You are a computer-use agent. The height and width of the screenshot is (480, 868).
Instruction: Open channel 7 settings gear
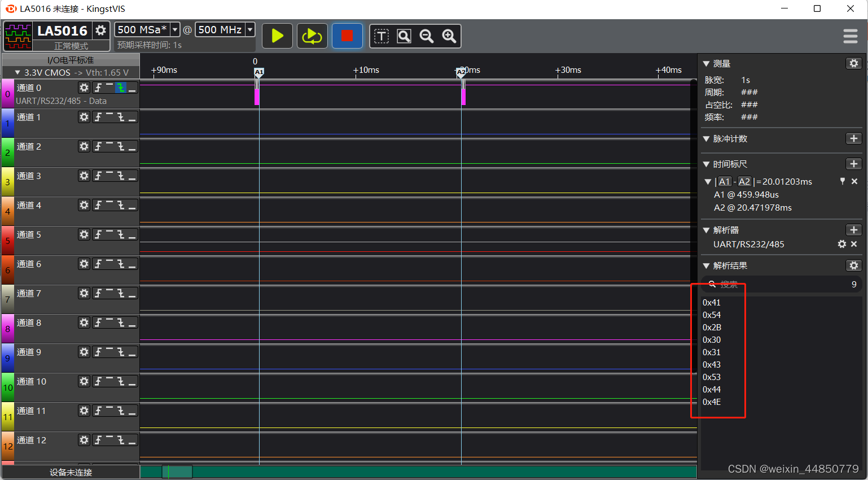tap(84, 293)
